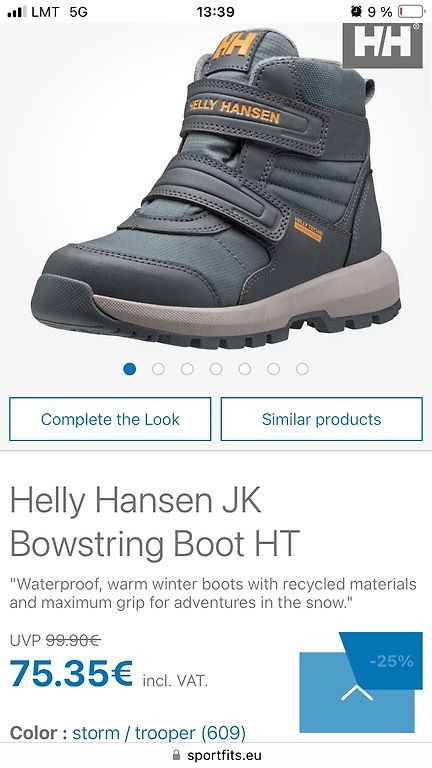Open the Complete the Look section
432x768 pixels.
(110, 419)
